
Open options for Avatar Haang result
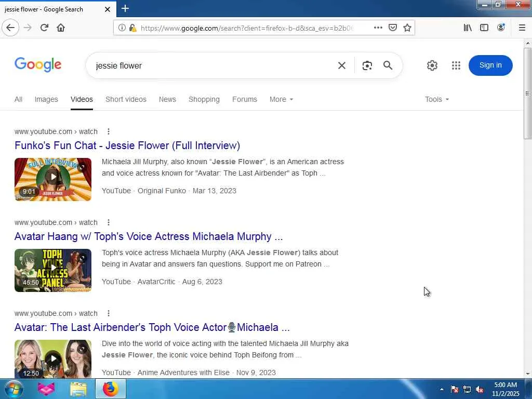tap(108, 222)
